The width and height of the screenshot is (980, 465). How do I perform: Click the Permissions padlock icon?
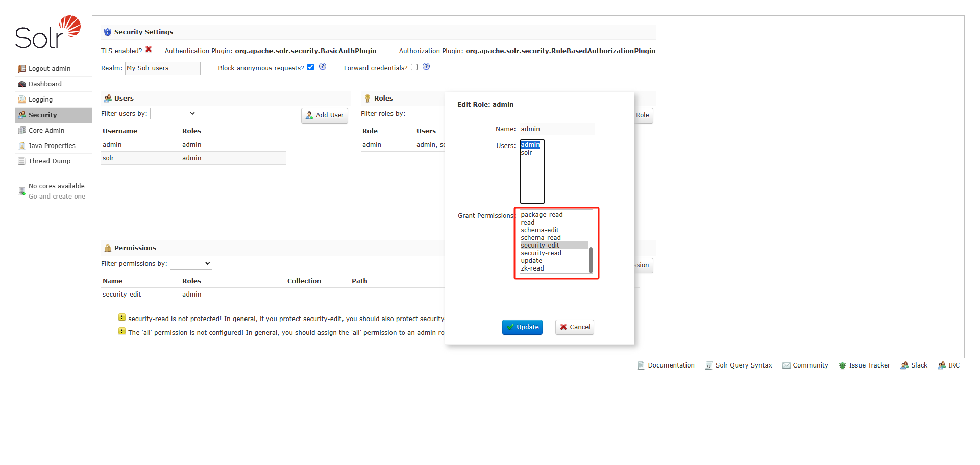click(x=107, y=248)
